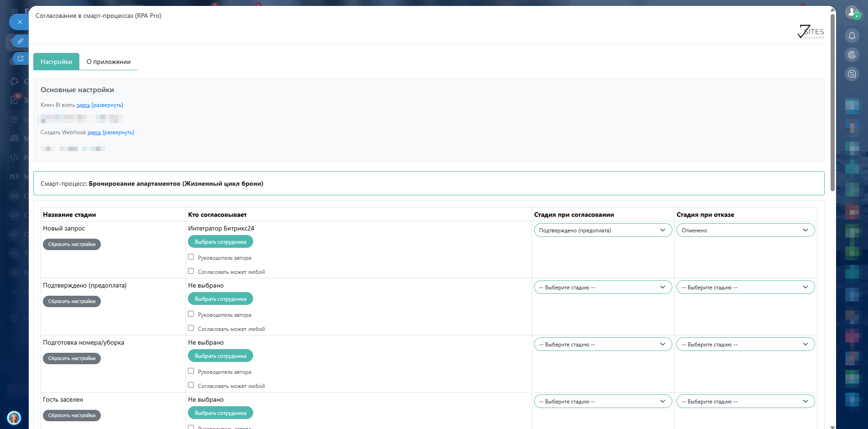Viewport: 868px width, 429px height.
Task: Select employee for Новый запрос stage
Action: pyautogui.click(x=220, y=242)
